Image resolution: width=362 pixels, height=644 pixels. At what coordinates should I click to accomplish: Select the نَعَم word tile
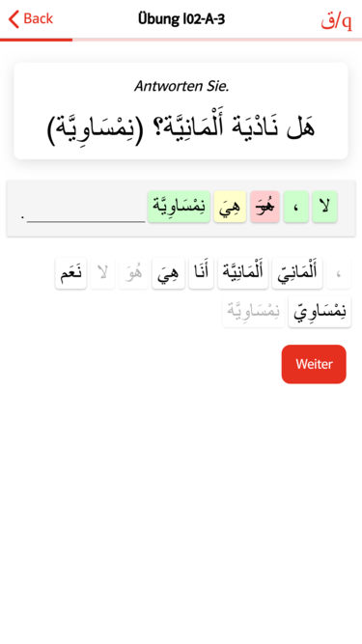71,273
